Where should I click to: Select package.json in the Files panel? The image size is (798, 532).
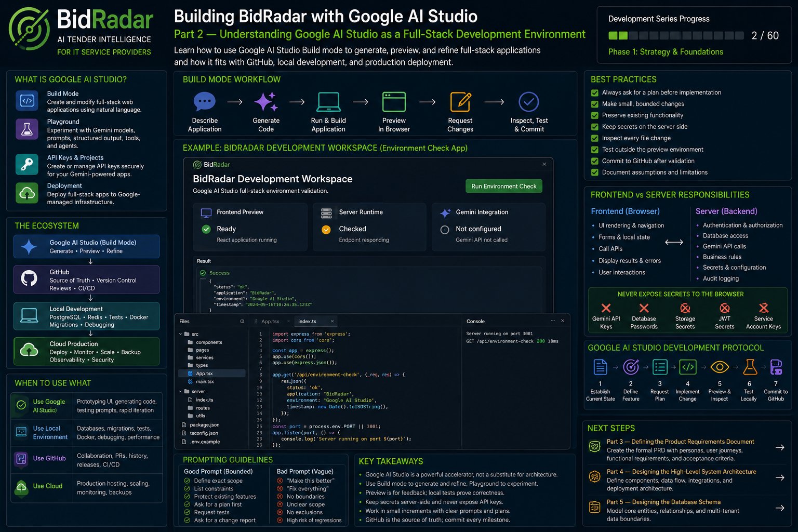tap(205, 424)
